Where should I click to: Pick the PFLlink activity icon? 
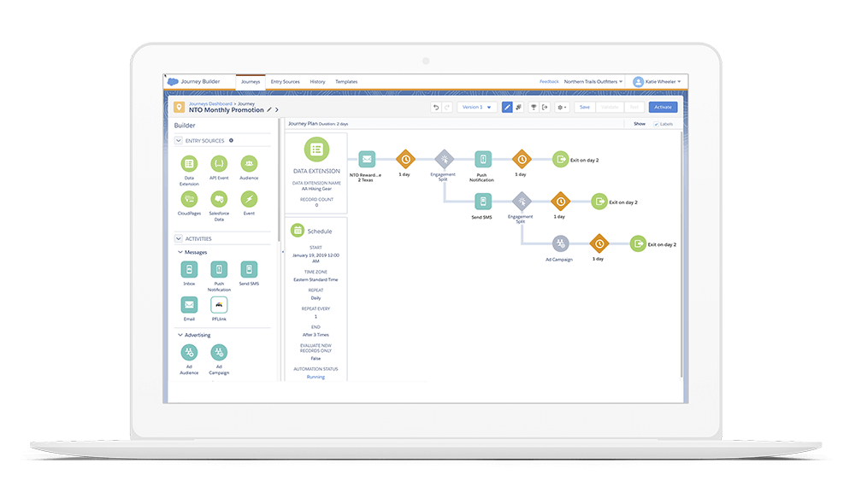point(219,305)
